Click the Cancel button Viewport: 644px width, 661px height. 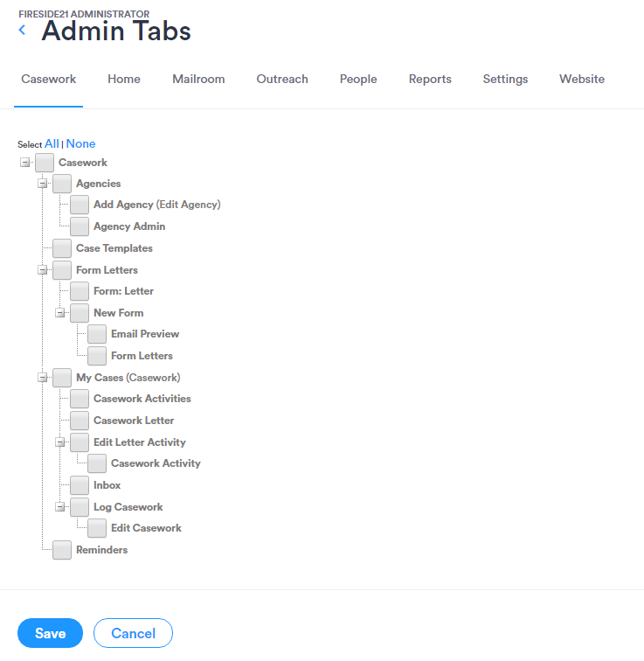click(133, 633)
